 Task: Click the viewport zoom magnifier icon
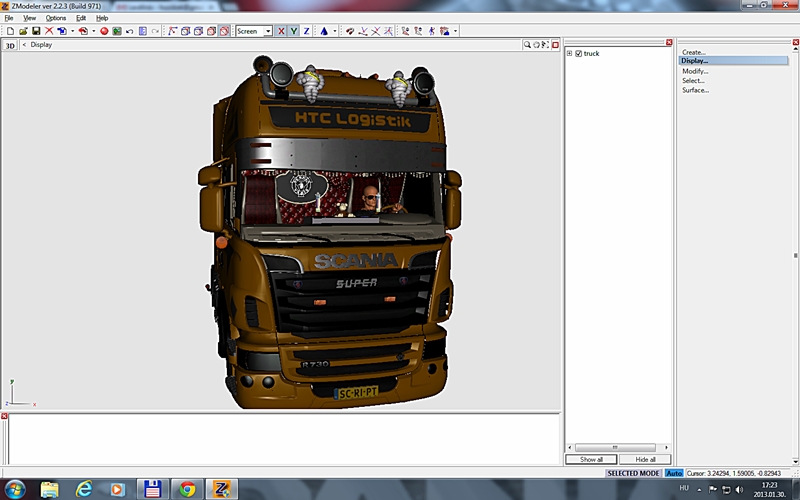click(528, 45)
